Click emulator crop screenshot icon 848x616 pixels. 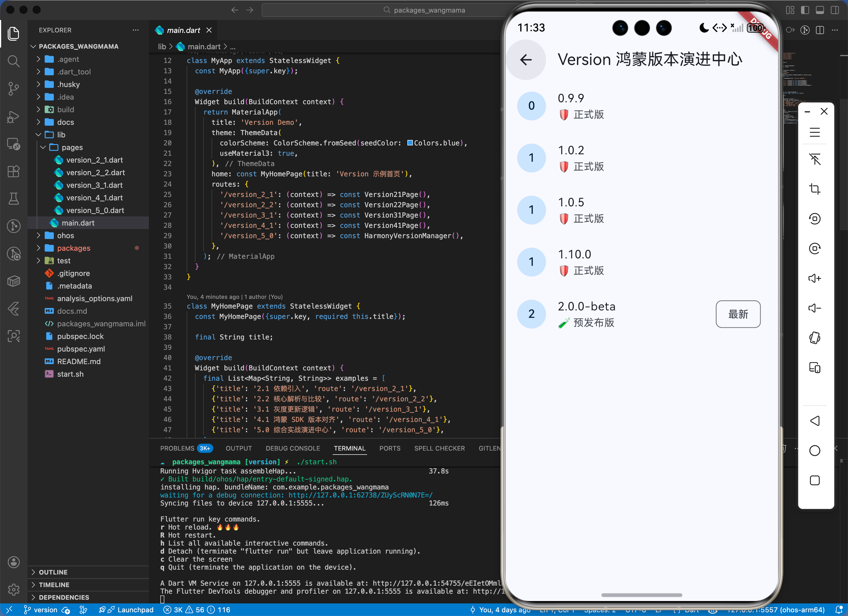[814, 189]
